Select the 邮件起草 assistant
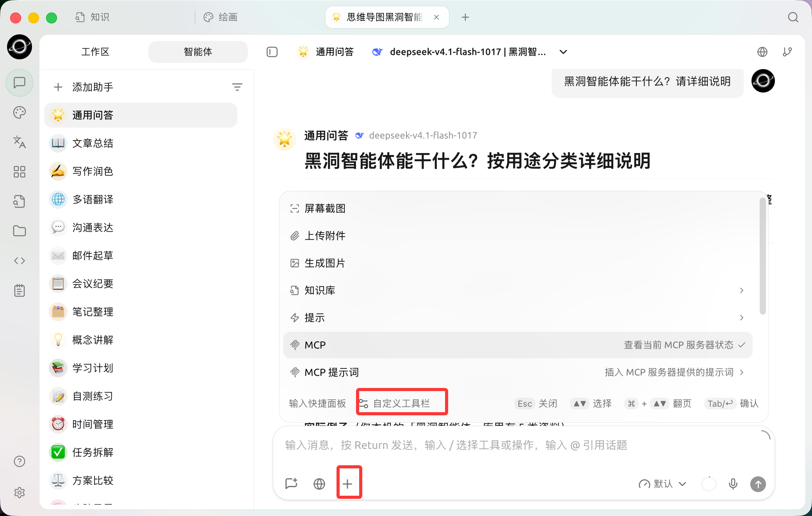This screenshot has width=812, height=516. point(141,256)
